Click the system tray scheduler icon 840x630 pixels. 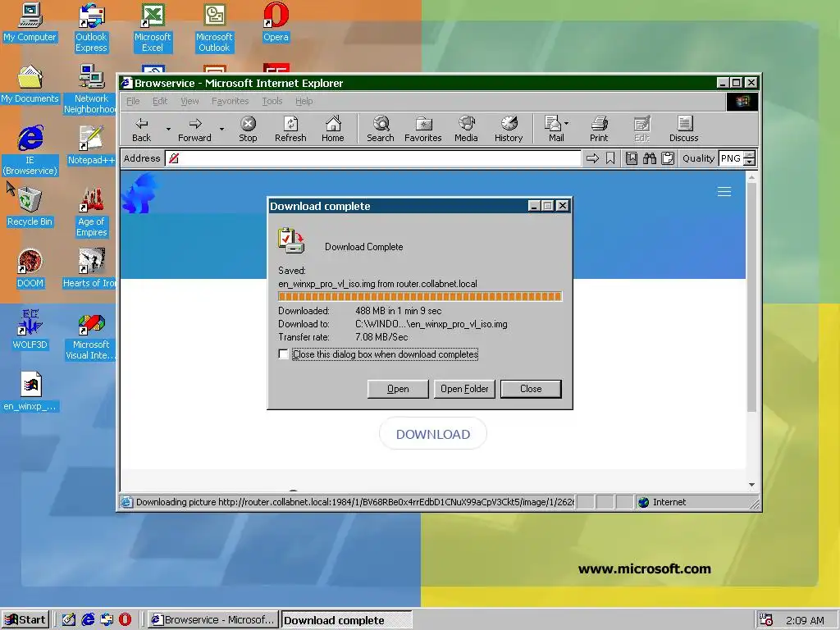(x=766, y=620)
